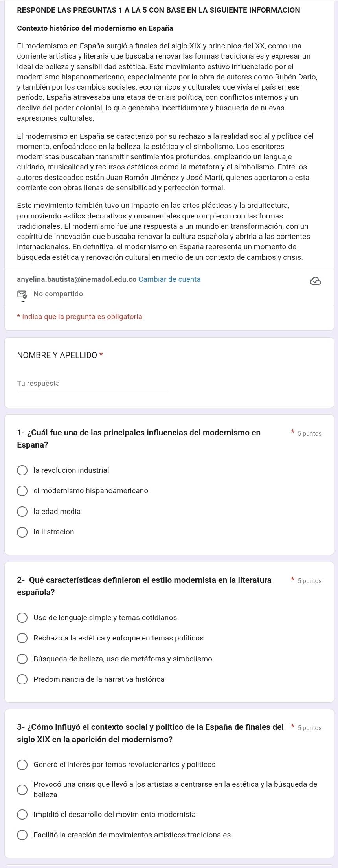Click the not-shared email icon
338x868 pixels.
point(22,294)
